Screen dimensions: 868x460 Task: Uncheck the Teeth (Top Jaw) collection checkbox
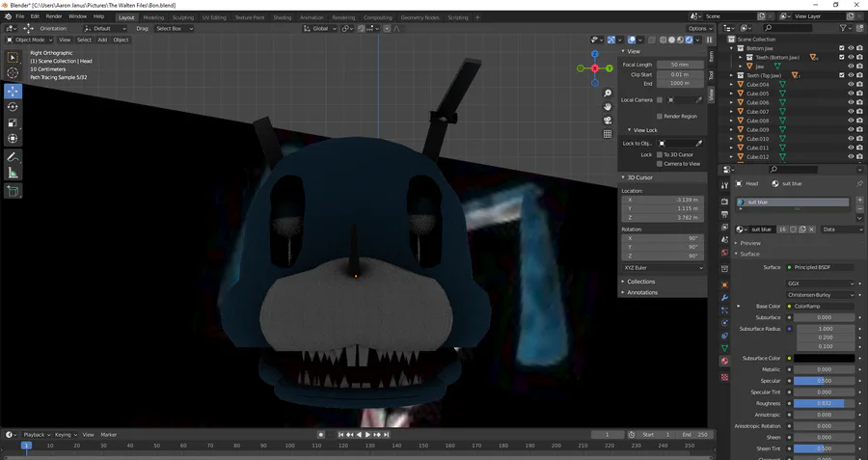[x=841, y=75]
